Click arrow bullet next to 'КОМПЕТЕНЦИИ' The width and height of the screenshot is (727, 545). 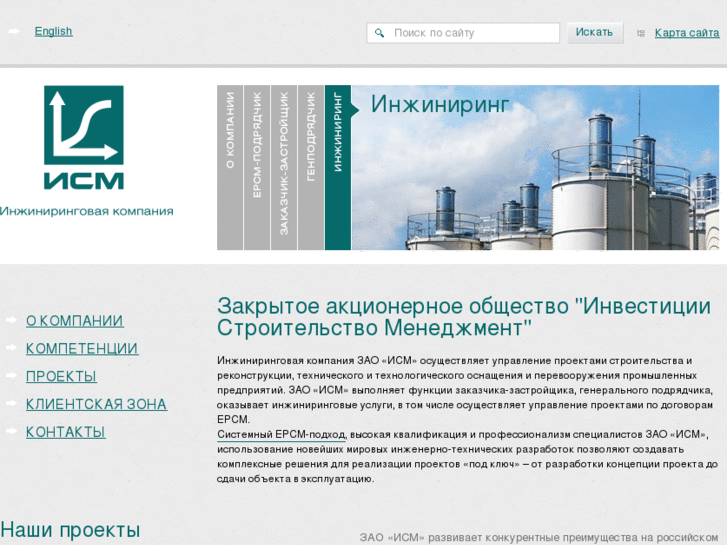pyautogui.click(x=12, y=347)
